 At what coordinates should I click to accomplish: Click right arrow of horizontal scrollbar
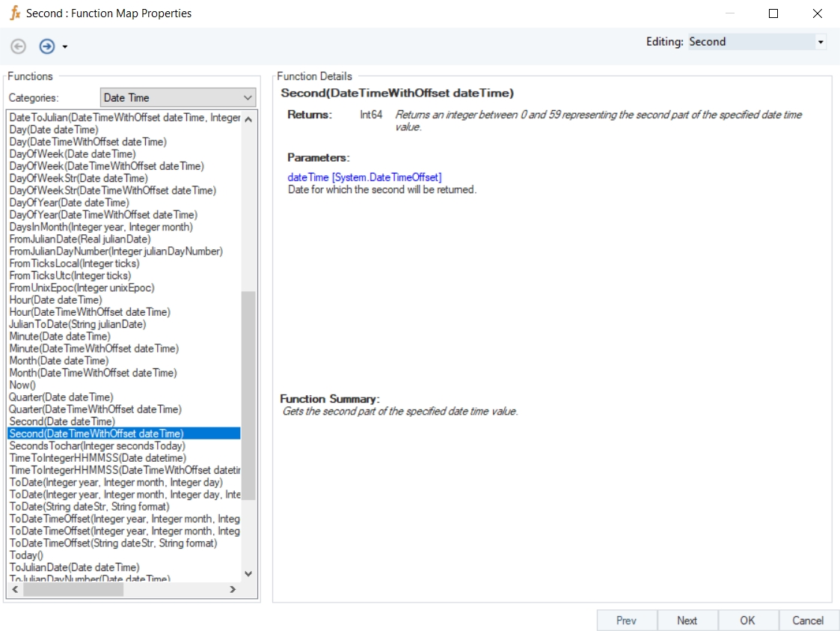point(233,590)
